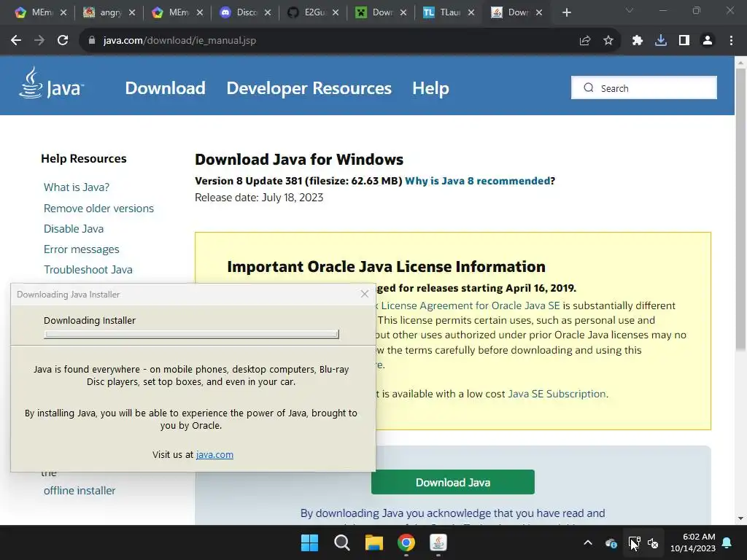Screen dimensions: 747x560
Task: Click the search magnifier in Java search box
Action: point(589,88)
